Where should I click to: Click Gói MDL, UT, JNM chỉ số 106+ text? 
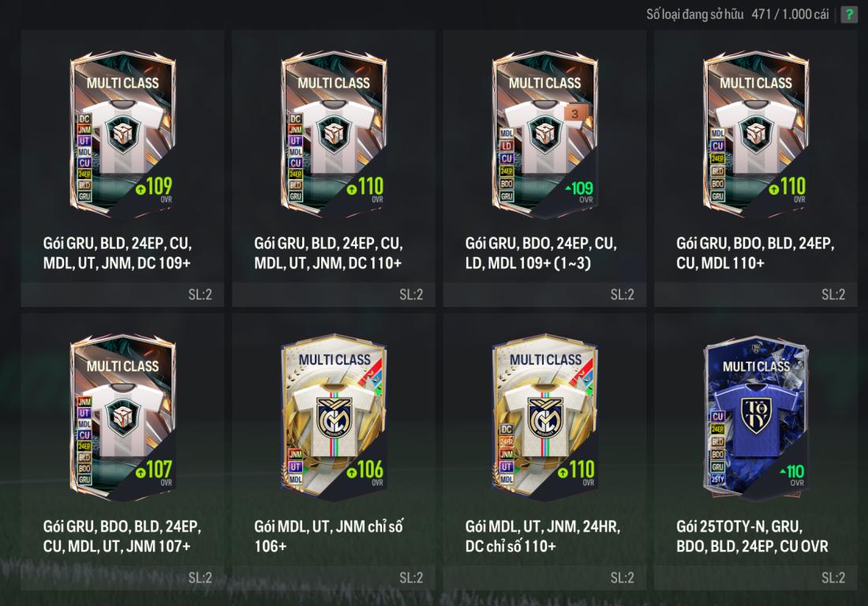(x=329, y=537)
